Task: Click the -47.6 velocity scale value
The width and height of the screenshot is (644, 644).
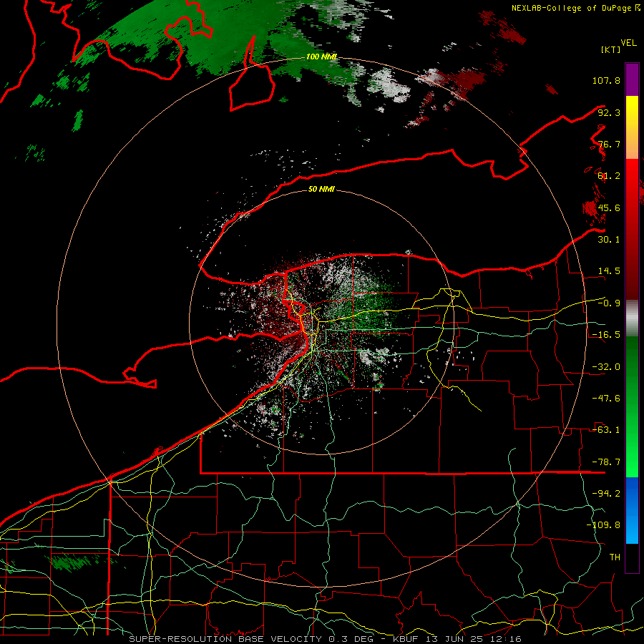Action: point(606,399)
